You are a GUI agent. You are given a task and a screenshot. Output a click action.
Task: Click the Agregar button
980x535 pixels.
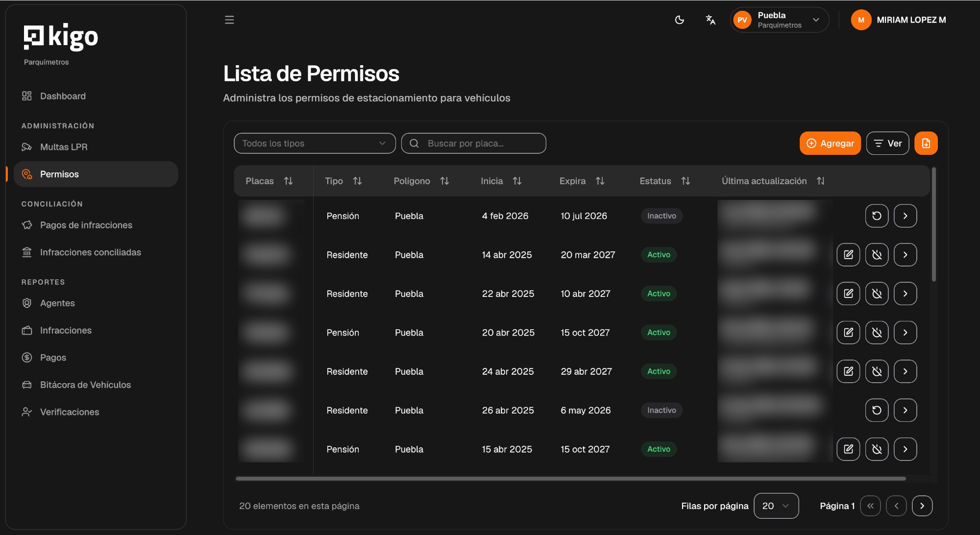pos(830,144)
